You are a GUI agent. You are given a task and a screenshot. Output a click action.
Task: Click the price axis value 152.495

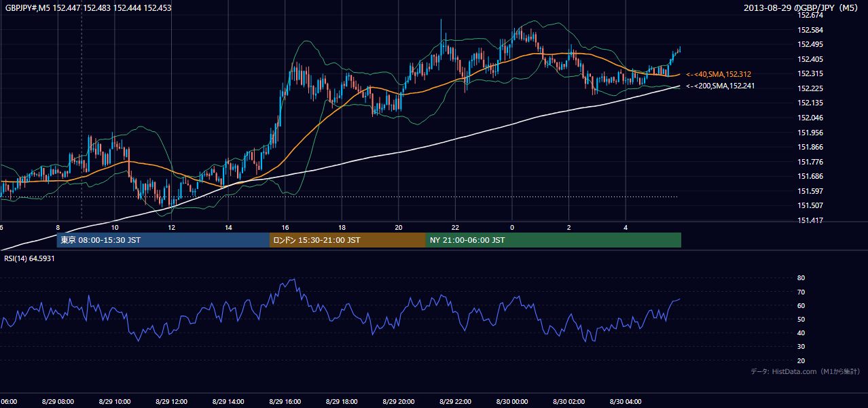[x=810, y=45]
